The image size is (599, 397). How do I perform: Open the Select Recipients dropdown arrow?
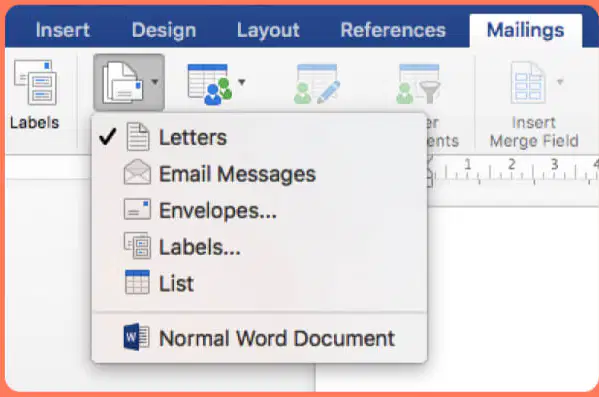(242, 82)
